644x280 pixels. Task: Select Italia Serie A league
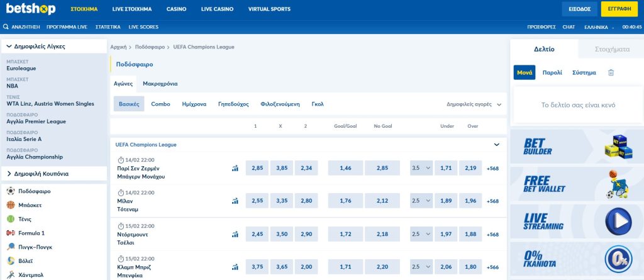point(24,139)
